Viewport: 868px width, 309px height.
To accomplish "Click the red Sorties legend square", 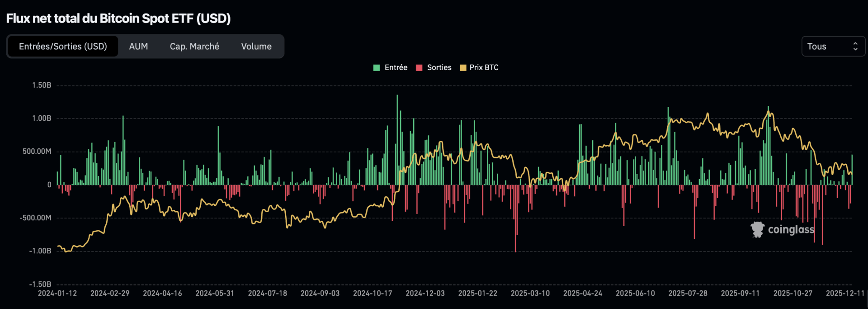I will pos(419,68).
